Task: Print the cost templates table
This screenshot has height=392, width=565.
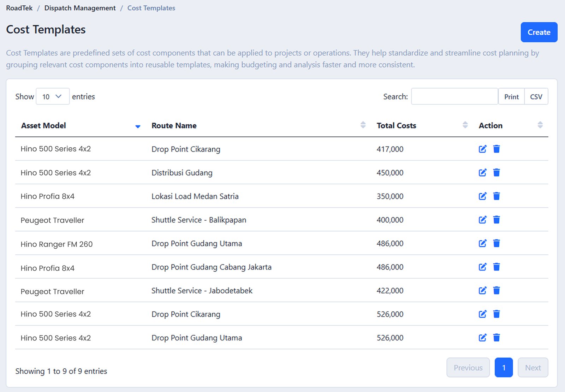Action: coord(511,97)
